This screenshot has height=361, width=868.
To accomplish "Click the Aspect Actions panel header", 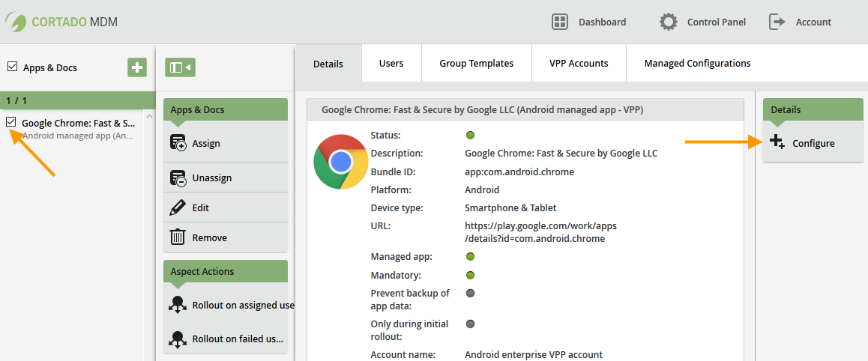I will click(226, 271).
